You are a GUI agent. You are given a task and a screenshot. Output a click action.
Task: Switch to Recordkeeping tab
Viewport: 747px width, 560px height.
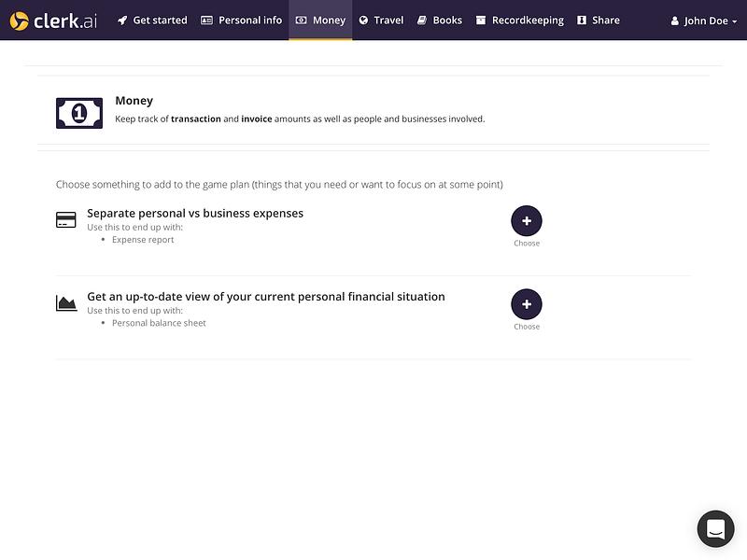(x=520, y=20)
